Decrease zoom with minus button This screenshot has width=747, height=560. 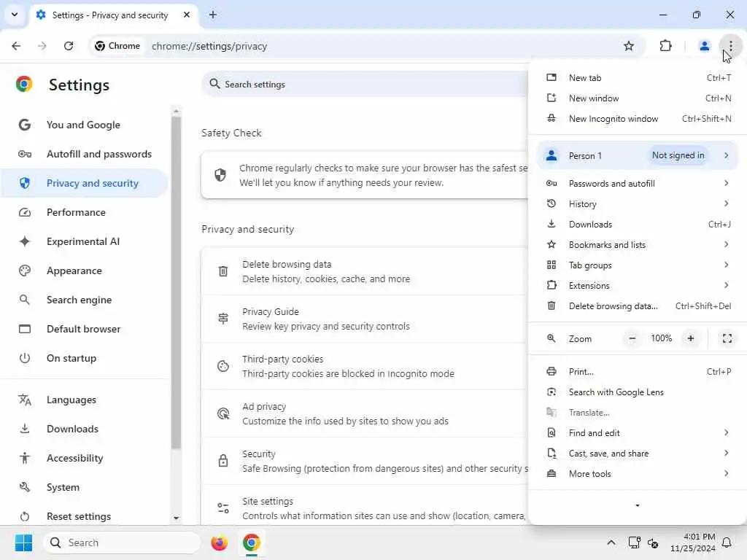click(x=632, y=338)
